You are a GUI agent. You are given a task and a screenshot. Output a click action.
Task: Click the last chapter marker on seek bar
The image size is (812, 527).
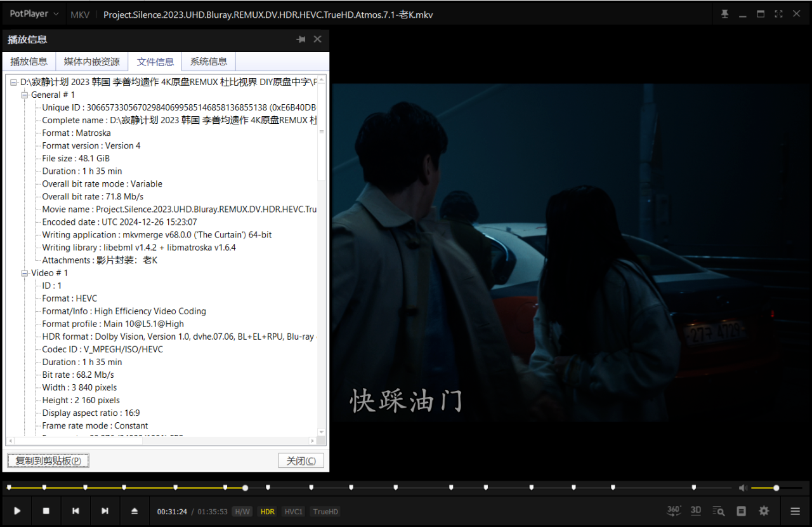tap(693, 488)
